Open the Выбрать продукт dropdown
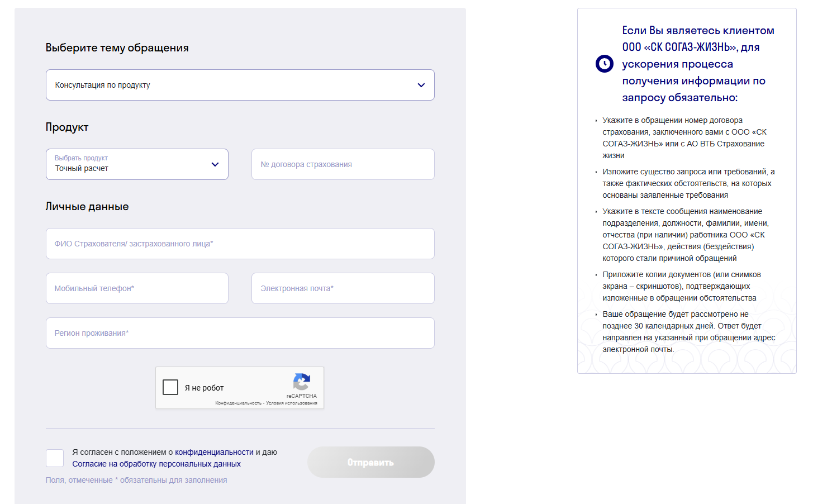Viewport: 813px width, 504px height. click(x=137, y=164)
